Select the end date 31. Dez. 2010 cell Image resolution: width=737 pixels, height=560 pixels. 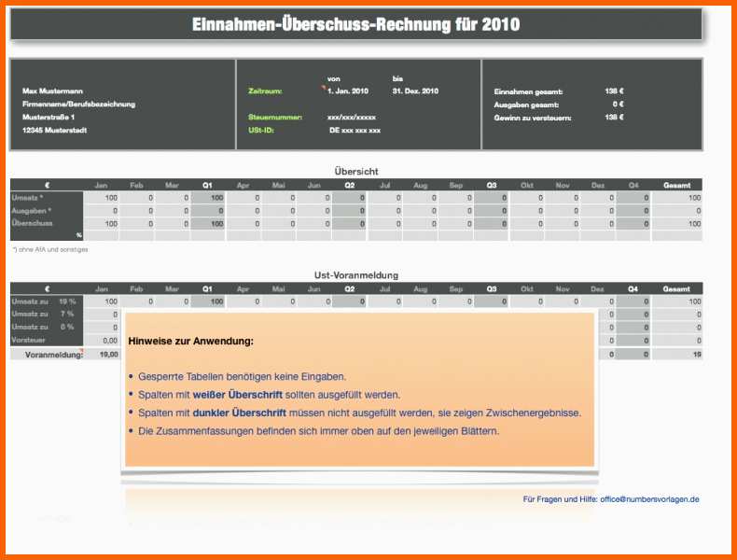point(415,91)
